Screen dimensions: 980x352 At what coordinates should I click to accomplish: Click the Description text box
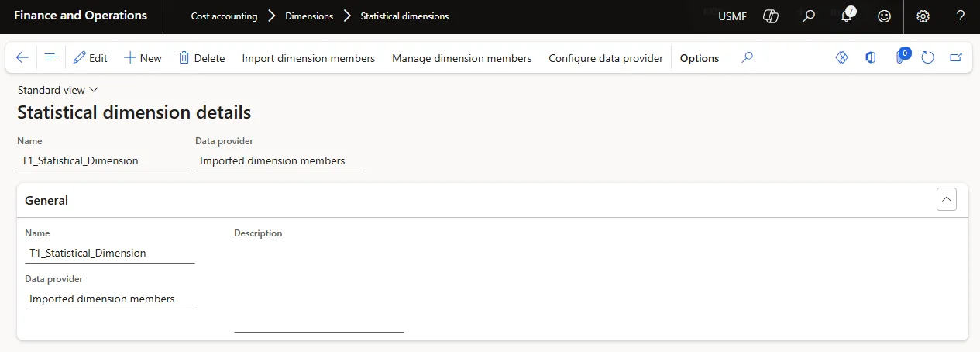pyautogui.click(x=319, y=287)
